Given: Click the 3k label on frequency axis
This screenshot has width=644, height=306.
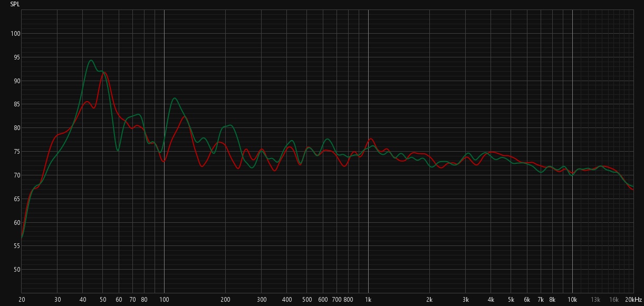Looking at the screenshot, I should [x=466, y=300].
